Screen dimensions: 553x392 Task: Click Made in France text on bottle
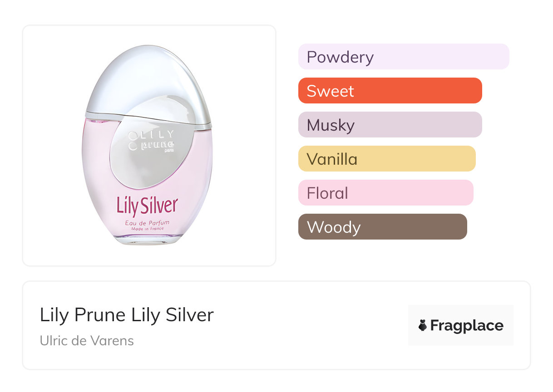[x=147, y=229]
